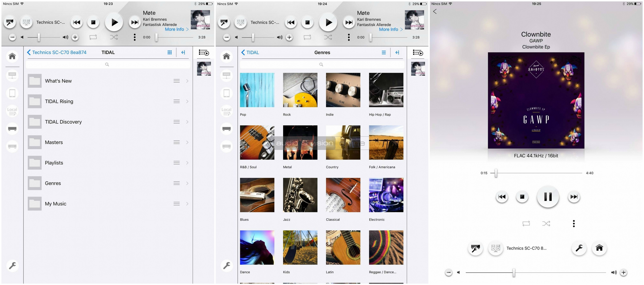Increase volume with plus in left panel
Viewport: 644px width, 285px height.
coord(75,37)
